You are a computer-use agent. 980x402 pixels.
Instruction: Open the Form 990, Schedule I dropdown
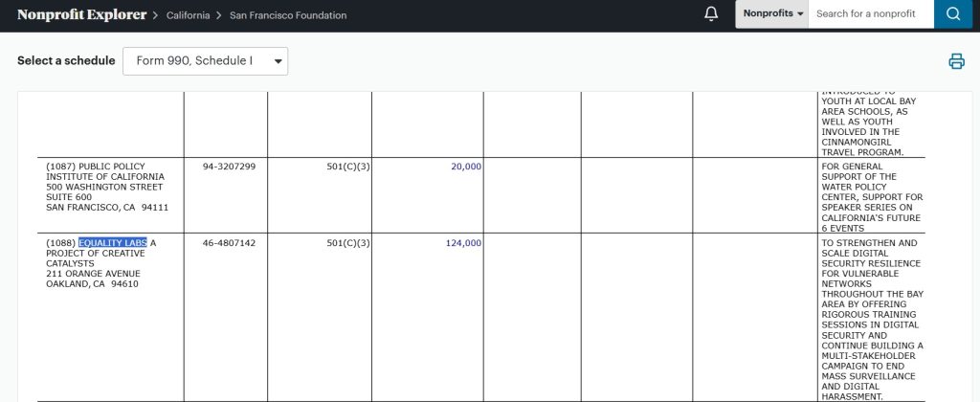(x=205, y=61)
